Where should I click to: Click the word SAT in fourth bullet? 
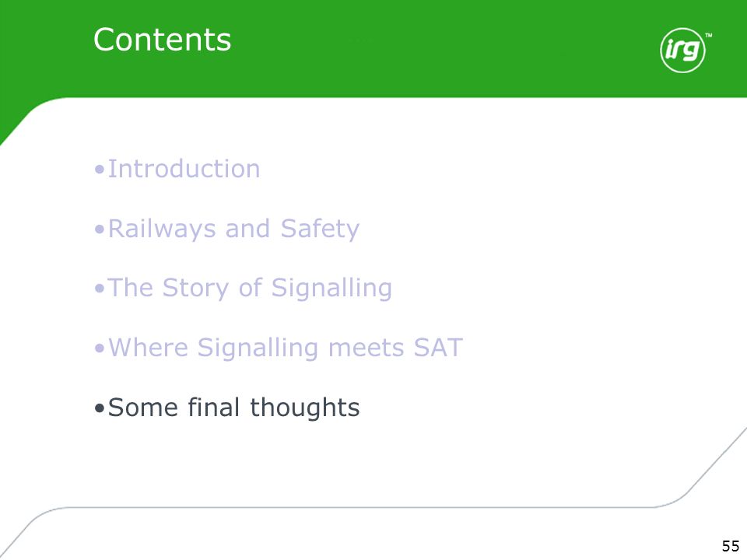coord(438,348)
